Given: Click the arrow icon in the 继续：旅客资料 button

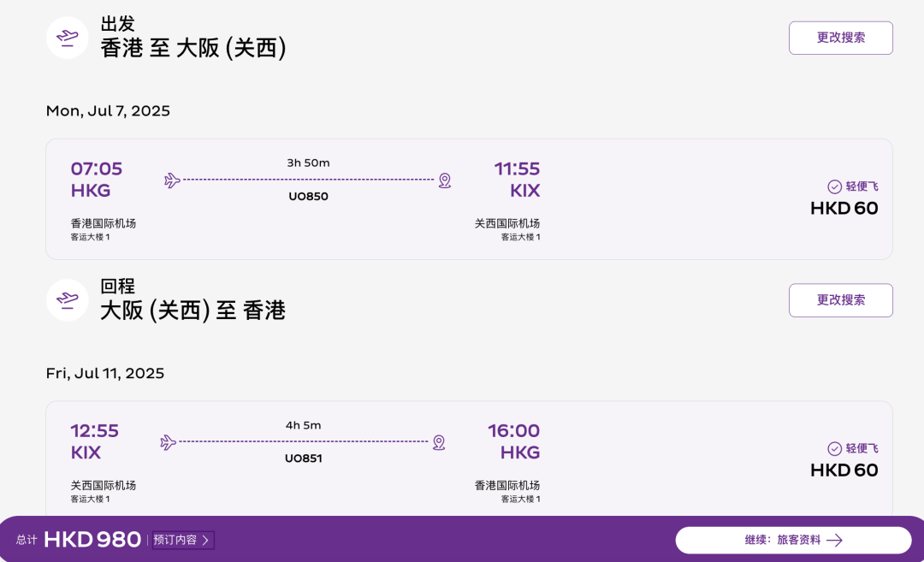Looking at the screenshot, I should coord(834,541).
